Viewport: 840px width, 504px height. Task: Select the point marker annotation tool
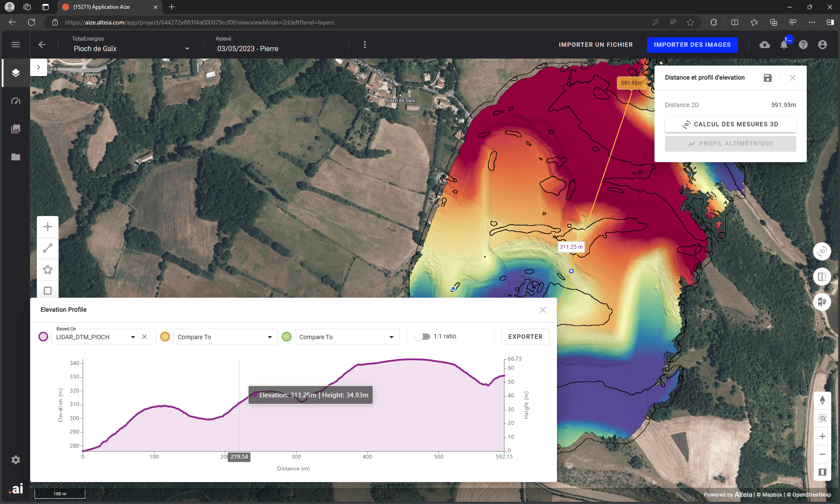48,227
